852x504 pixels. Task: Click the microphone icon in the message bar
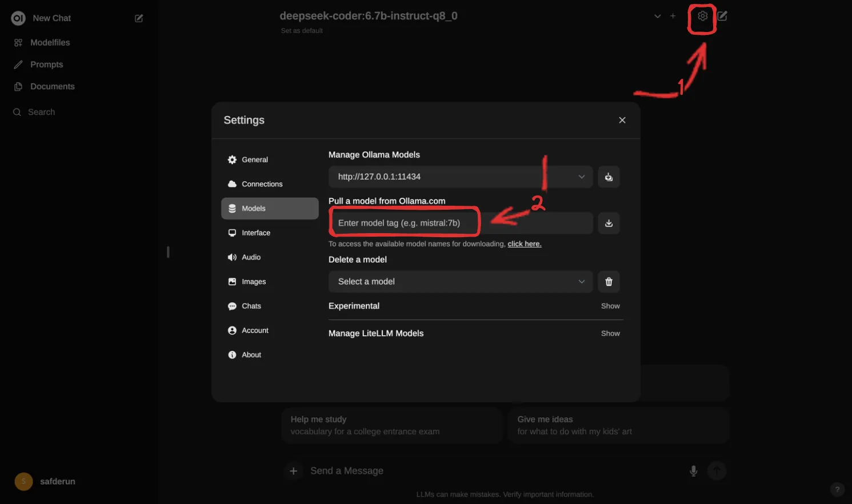pos(693,471)
